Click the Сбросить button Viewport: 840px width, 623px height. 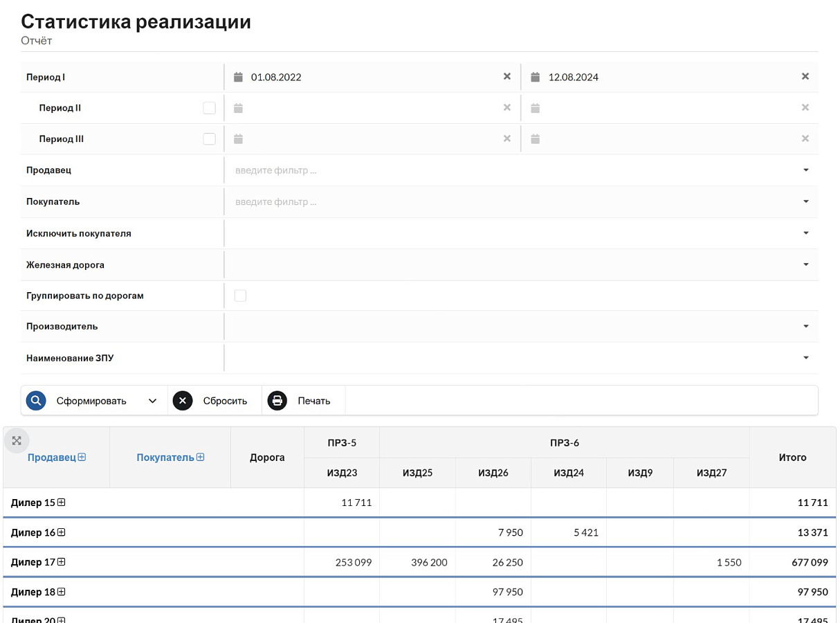[214, 401]
